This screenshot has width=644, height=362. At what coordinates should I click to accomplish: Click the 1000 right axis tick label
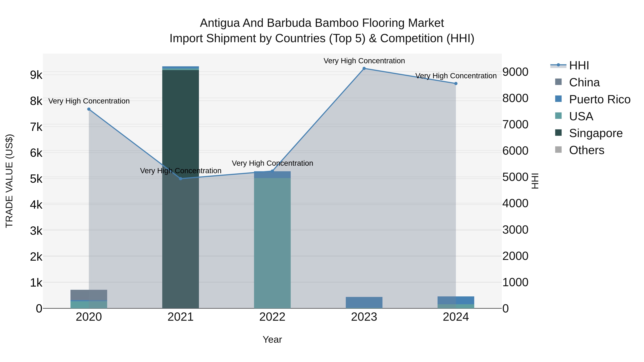click(516, 282)
